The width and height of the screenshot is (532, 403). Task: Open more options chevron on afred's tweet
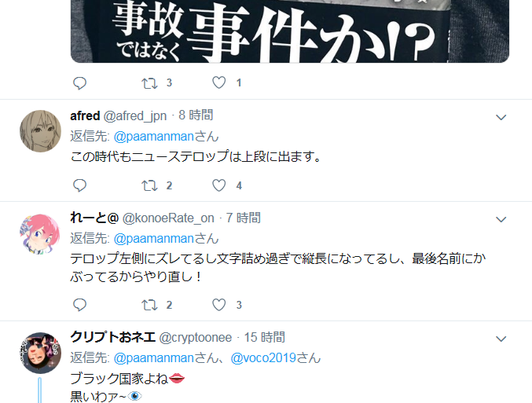coord(501,117)
